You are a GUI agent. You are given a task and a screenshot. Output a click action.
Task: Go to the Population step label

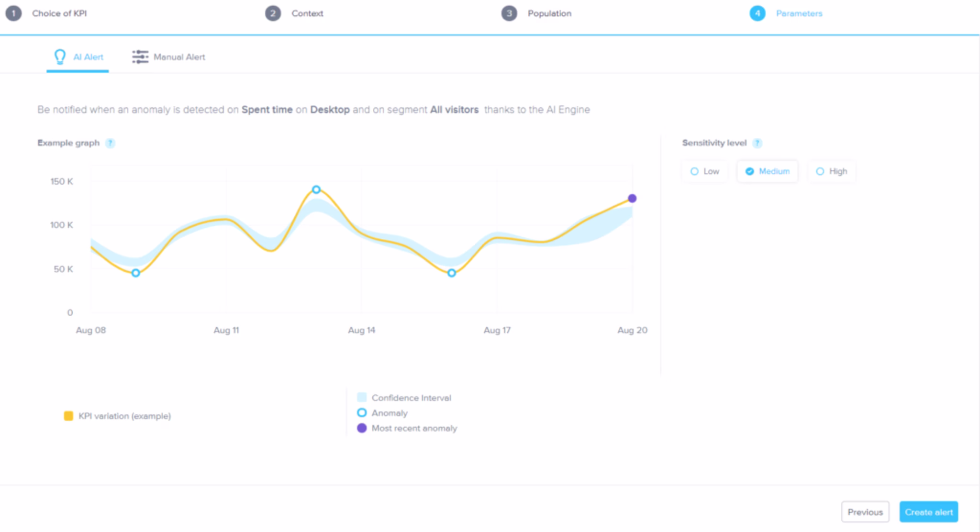point(549,13)
